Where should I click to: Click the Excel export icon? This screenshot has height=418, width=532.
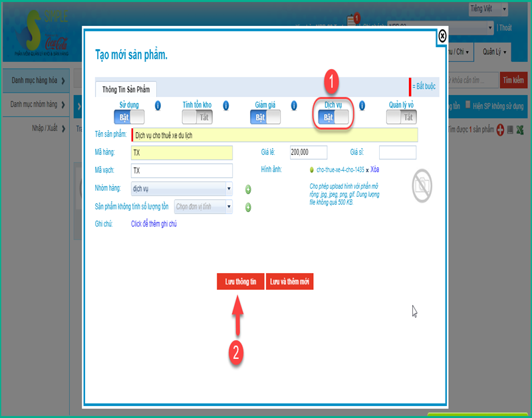click(521, 129)
